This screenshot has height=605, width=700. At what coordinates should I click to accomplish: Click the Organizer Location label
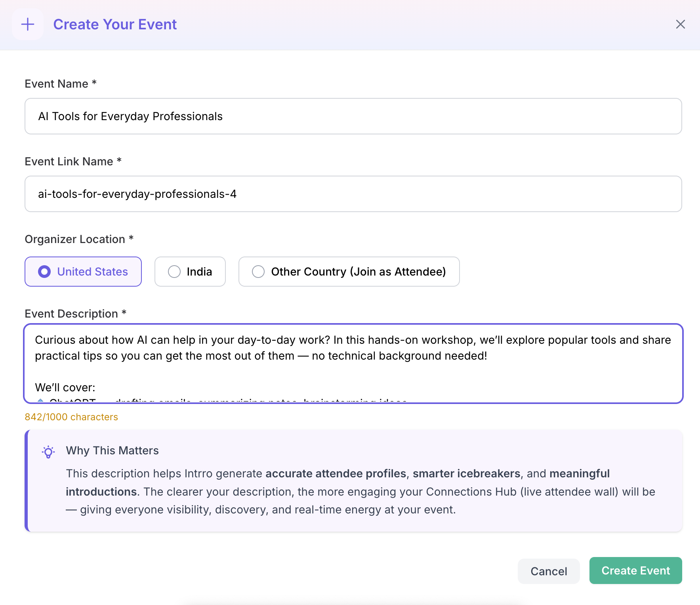75,239
